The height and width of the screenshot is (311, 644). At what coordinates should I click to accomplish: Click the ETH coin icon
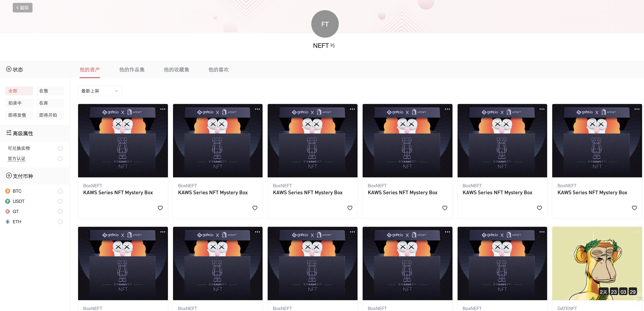coord(8,222)
